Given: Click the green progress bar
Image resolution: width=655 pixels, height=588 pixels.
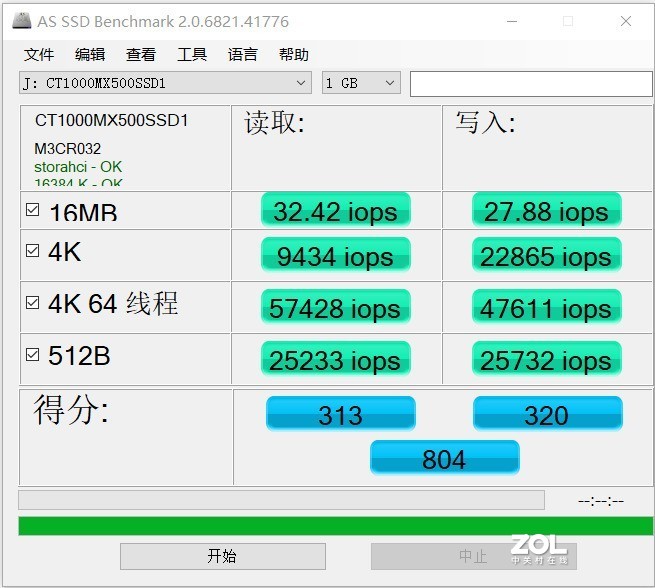Looking at the screenshot, I should tap(335, 526).
